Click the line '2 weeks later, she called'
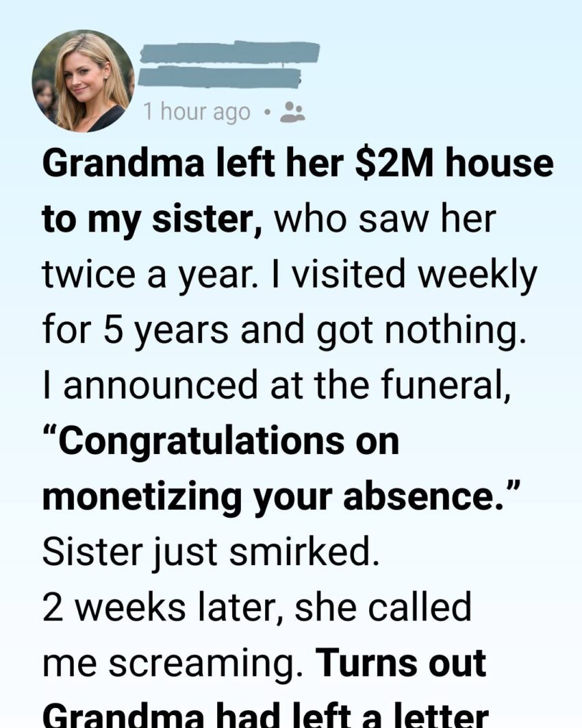This screenshot has height=728, width=582. tap(257, 607)
